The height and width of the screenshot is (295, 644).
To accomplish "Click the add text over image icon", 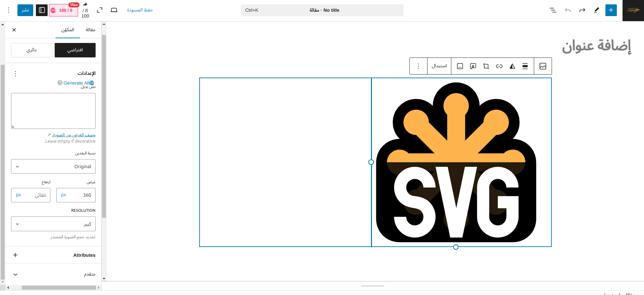I will tap(473, 66).
